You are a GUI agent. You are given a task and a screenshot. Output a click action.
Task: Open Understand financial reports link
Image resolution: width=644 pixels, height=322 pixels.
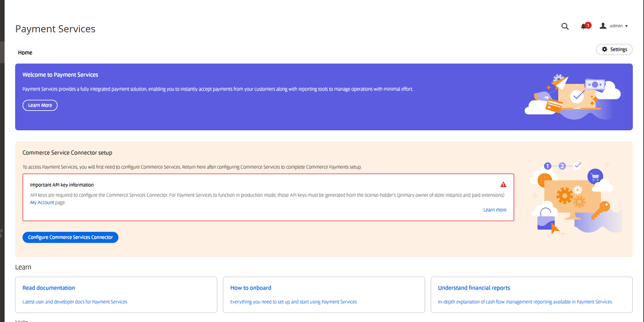(x=474, y=288)
